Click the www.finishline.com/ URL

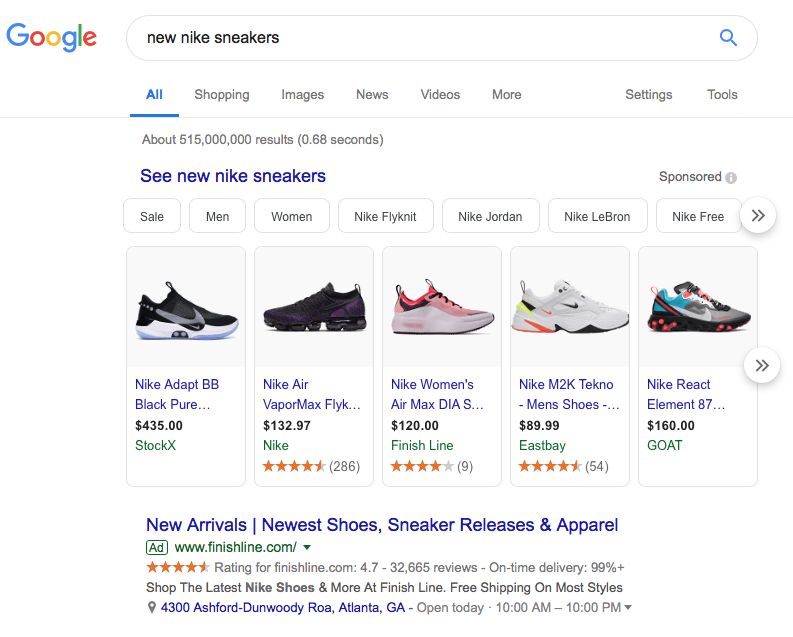236,548
